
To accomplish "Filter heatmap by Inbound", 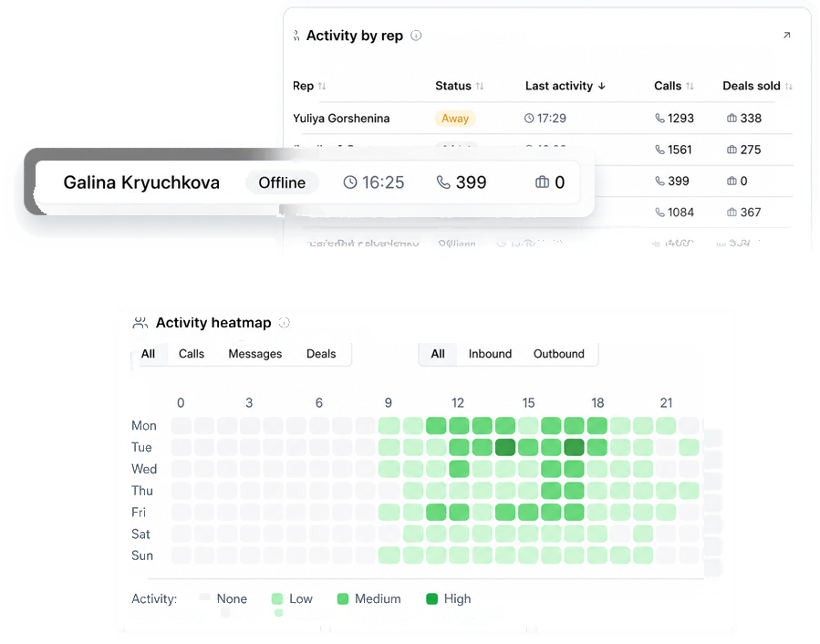I will (x=490, y=354).
